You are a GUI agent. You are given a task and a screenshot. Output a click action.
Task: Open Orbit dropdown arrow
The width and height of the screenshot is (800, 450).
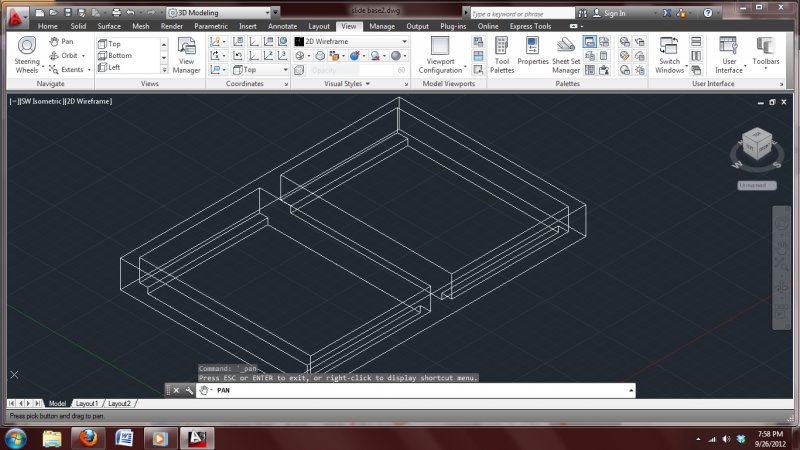(x=83, y=56)
